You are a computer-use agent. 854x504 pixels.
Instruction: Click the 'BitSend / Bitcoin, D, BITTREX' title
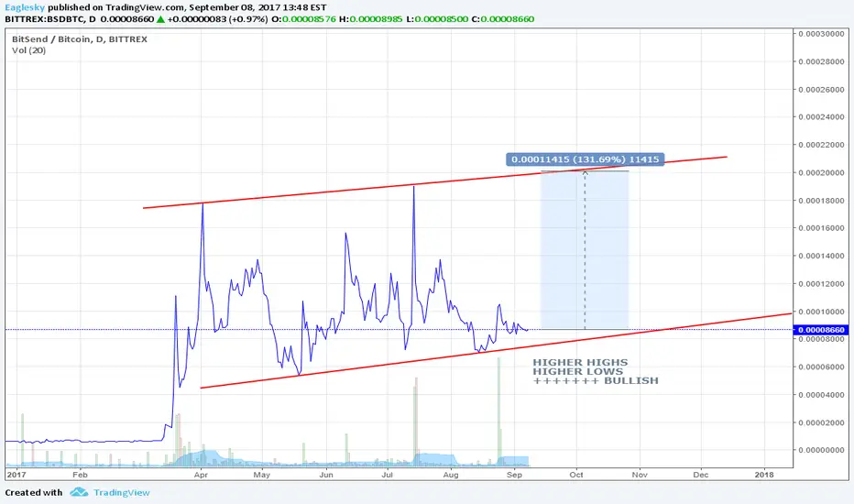point(80,39)
